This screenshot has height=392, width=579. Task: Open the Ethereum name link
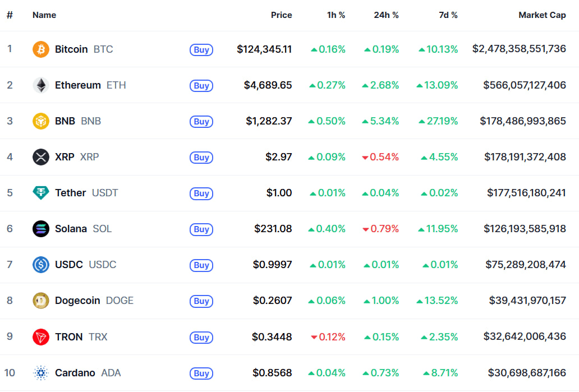78,85
